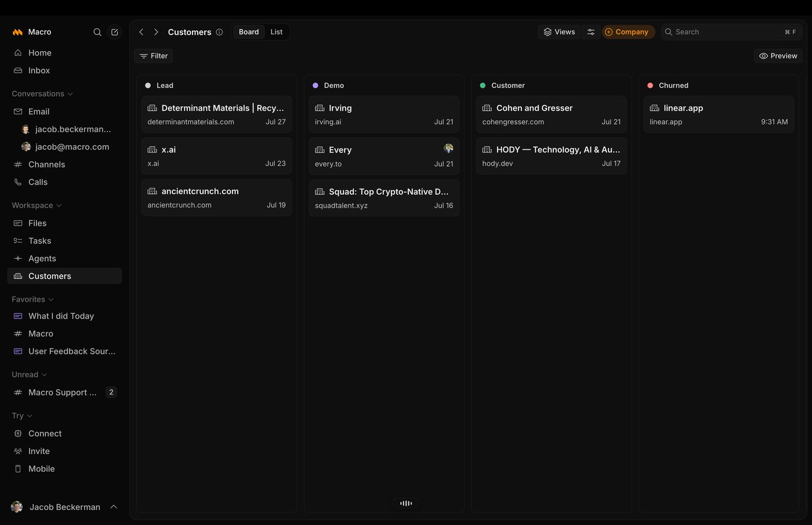Open What I did Today favorite
This screenshot has height=525, width=812.
pyautogui.click(x=64, y=316)
